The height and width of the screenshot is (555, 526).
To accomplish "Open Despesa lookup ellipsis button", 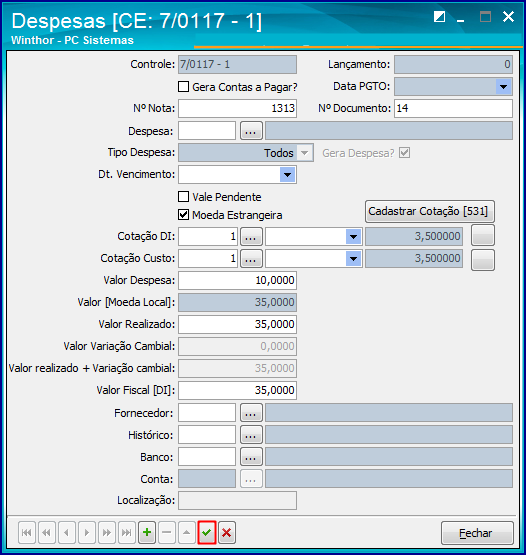I will point(251,131).
